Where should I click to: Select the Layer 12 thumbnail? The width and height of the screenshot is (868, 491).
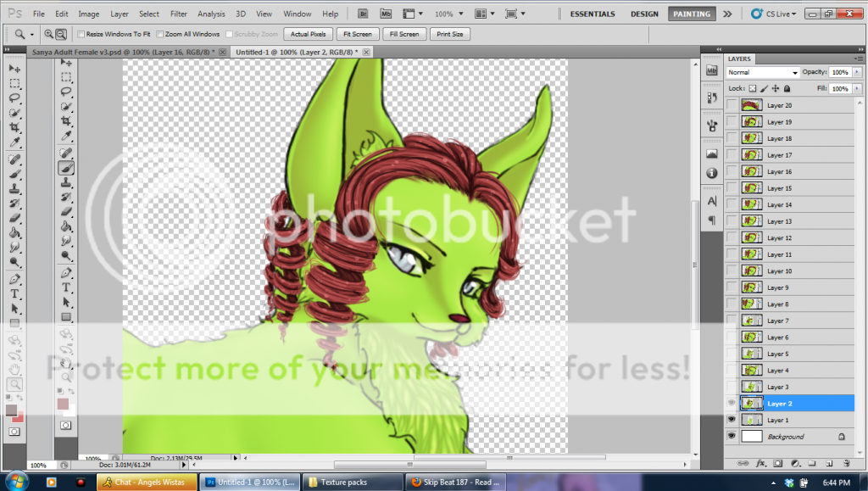(x=752, y=238)
